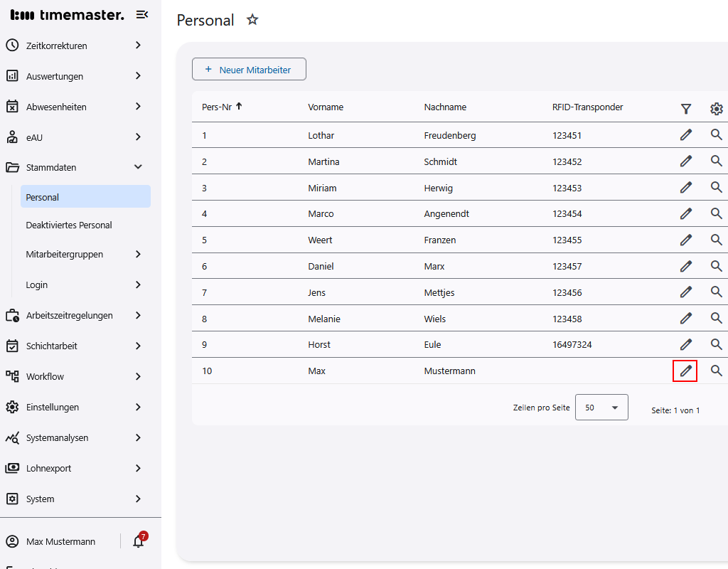The width and height of the screenshot is (728, 569).
Task: Edit Daniel Marx using the pencil icon
Action: coord(685,266)
